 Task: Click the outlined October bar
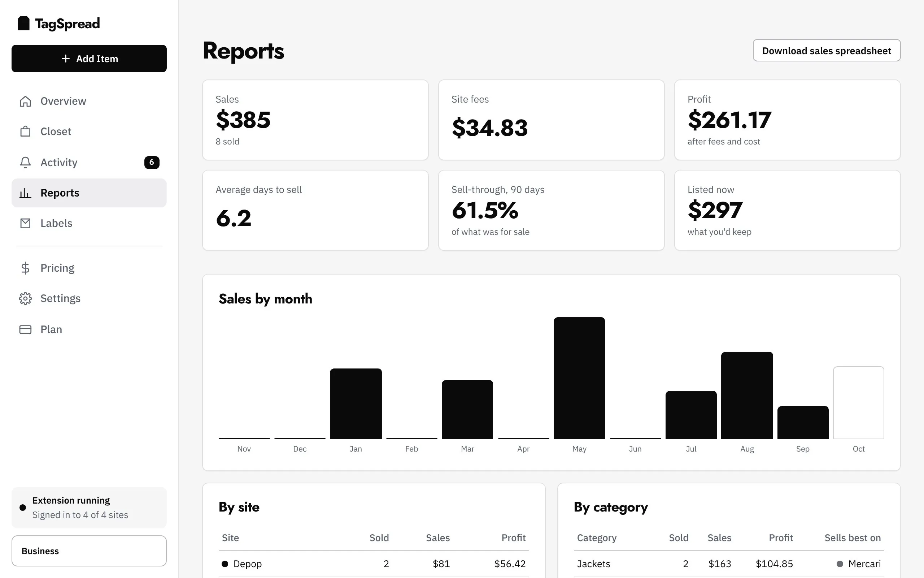pyautogui.click(x=858, y=402)
